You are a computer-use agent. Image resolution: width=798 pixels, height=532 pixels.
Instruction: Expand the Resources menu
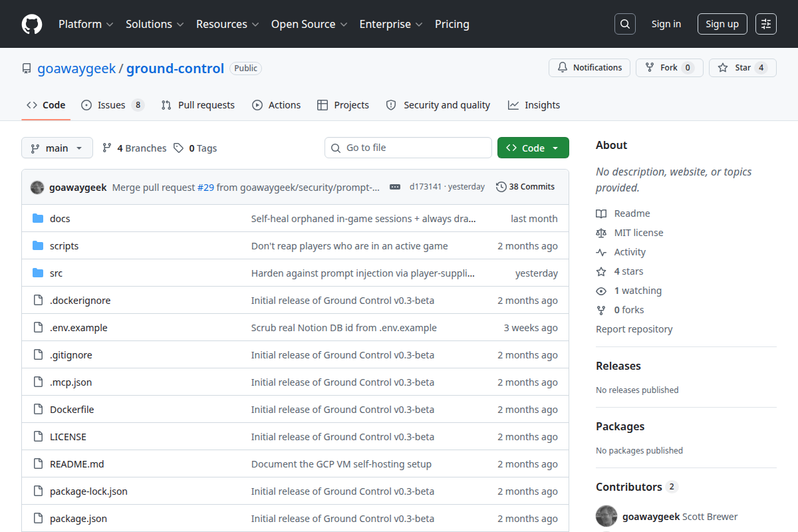point(227,24)
